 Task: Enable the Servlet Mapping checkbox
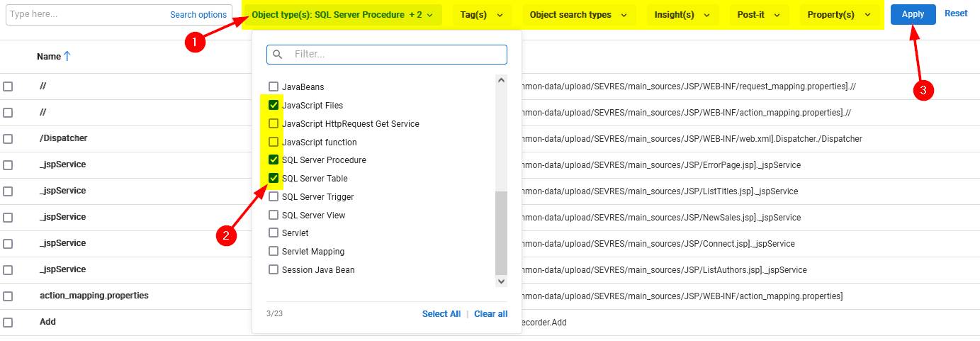(x=274, y=252)
